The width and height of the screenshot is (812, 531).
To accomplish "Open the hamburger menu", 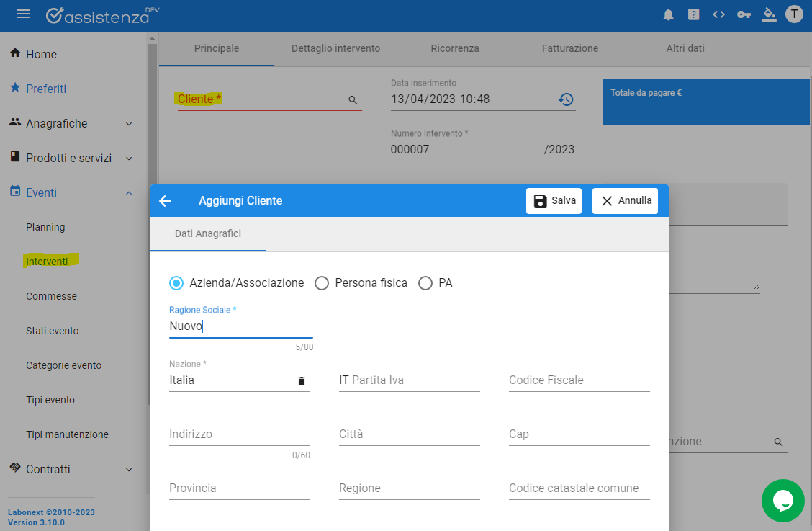I will tap(23, 14).
